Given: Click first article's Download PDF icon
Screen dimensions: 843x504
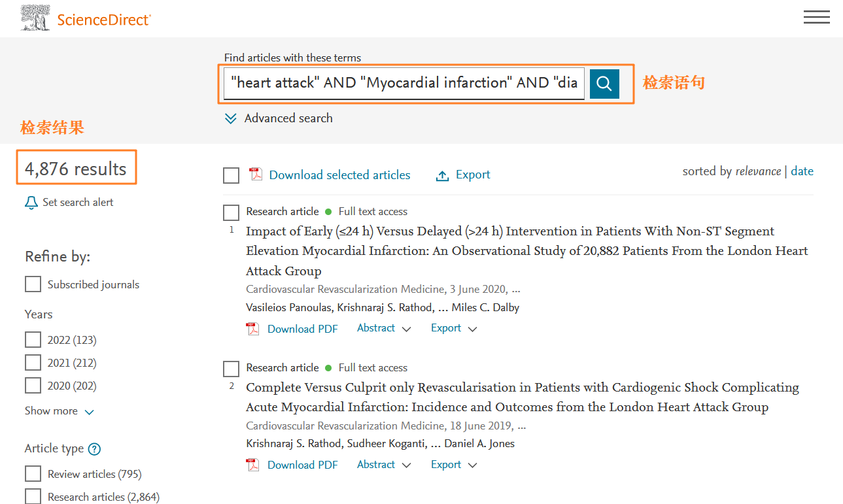Looking at the screenshot, I should [x=252, y=329].
